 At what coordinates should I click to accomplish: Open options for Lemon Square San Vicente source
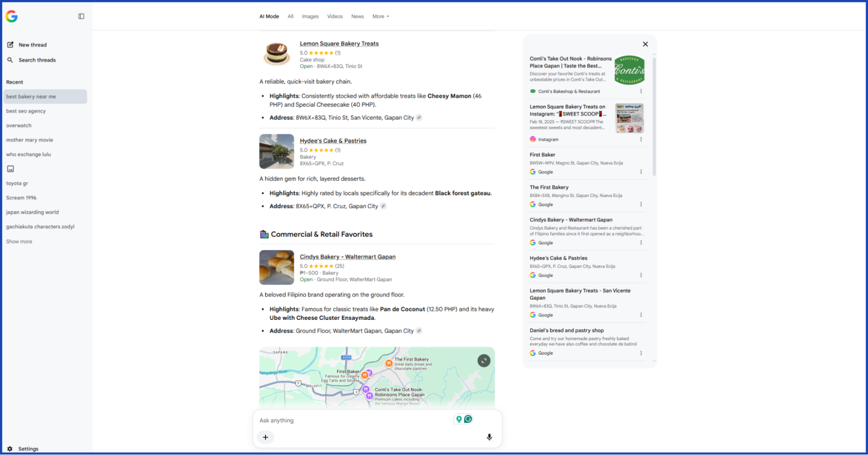point(641,315)
